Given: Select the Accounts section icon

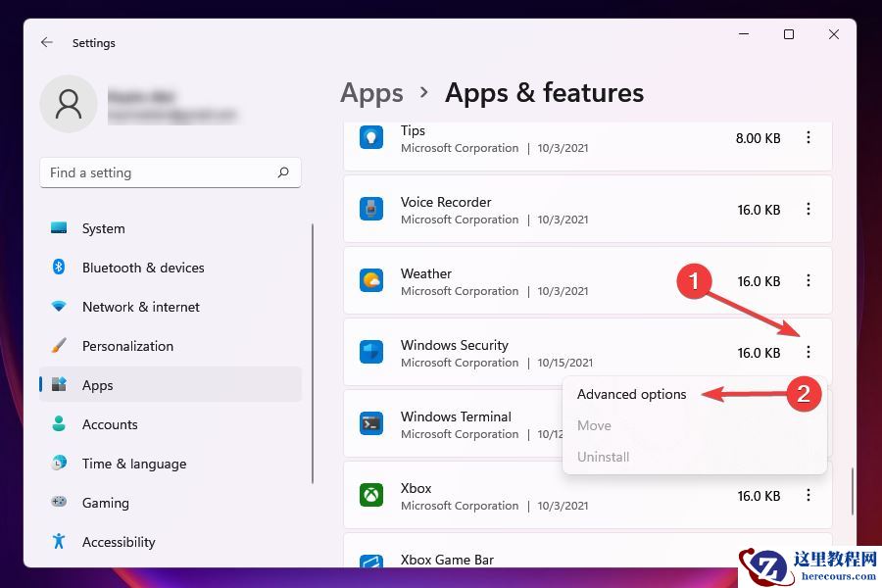Looking at the screenshot, I should point(57,424).
